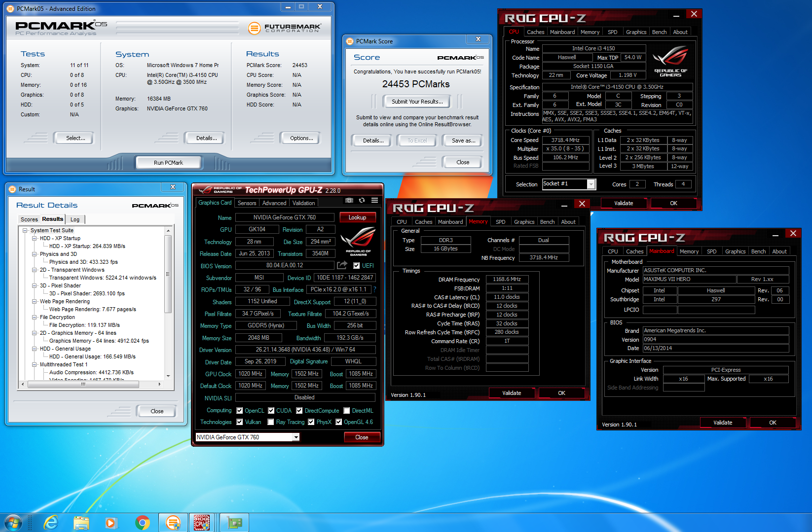Click the Run PCMark button
This screenshot has width=812, height=532.
tap(168, 163)
